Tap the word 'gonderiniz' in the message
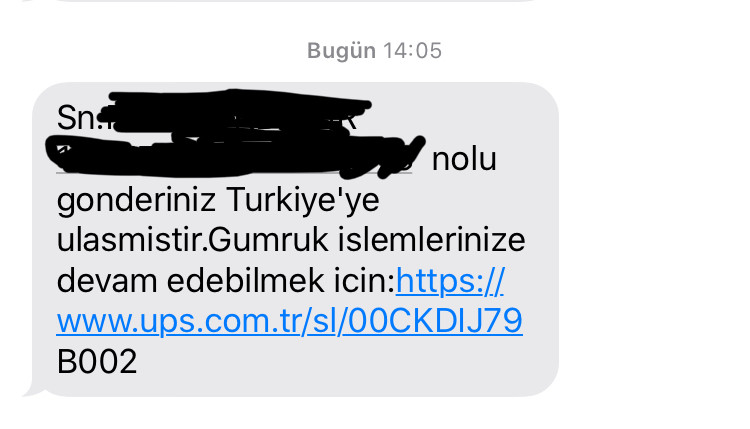 point(136,201)
